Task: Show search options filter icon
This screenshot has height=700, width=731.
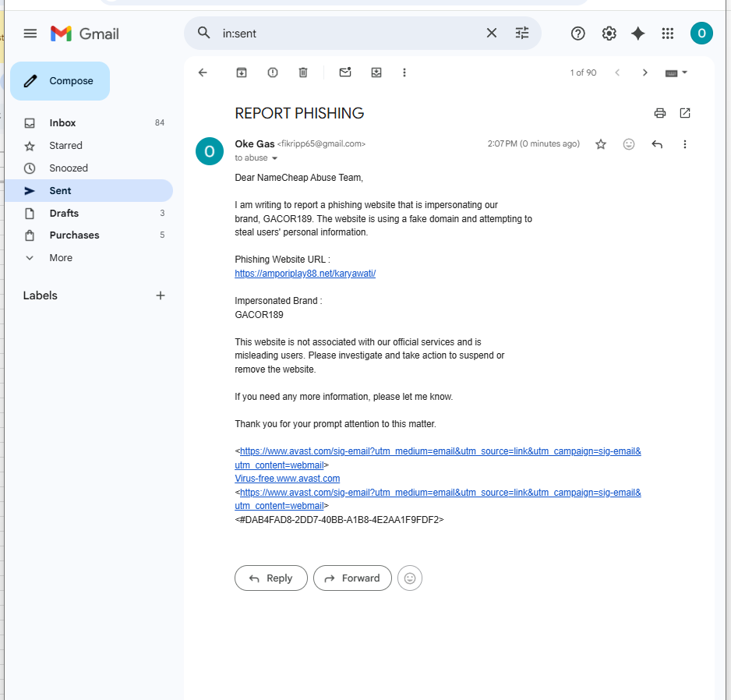Action: point(521,33)
